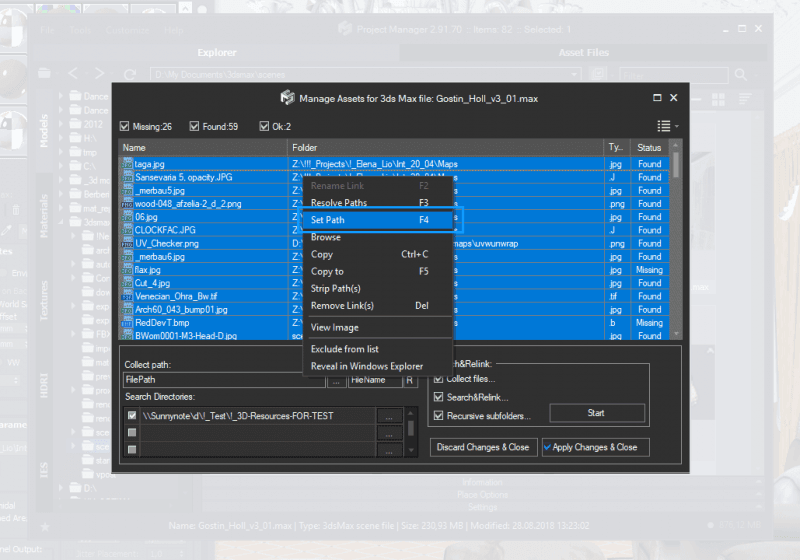Screen dimensions: 800x560
Task: Open the path dropdown in Project Manager
Action: tap(574, 74)
